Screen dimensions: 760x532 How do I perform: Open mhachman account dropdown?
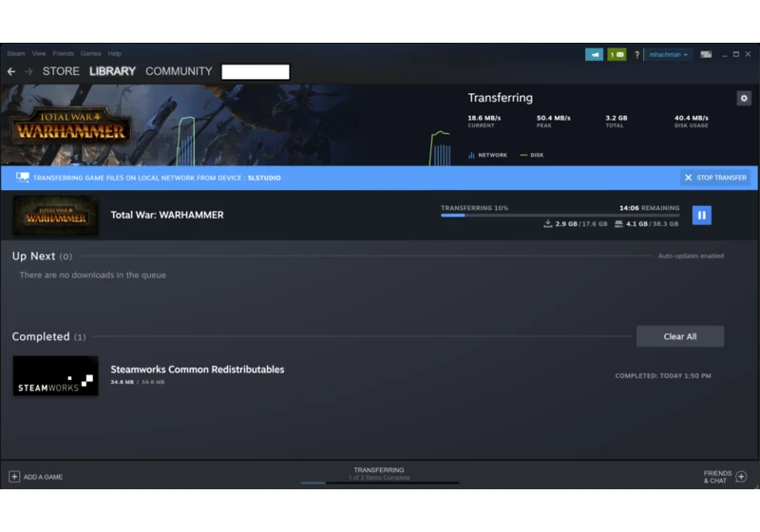[x=668, y=54]
